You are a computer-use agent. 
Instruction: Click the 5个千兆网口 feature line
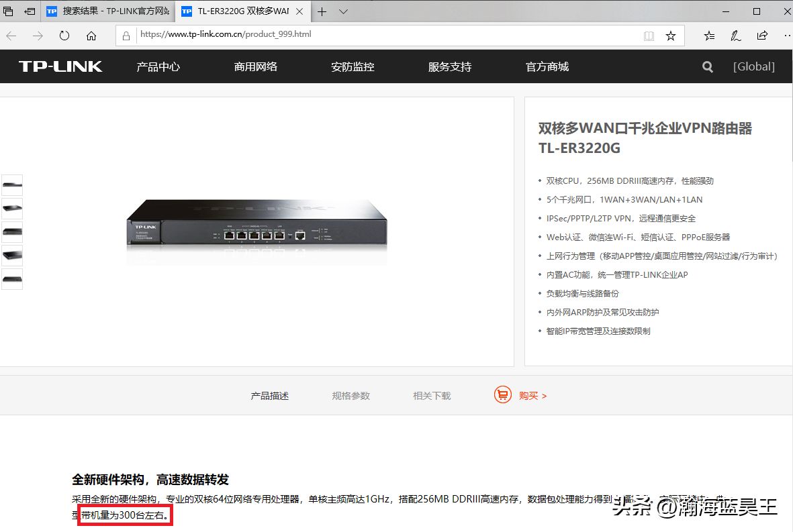coord(624,199)
